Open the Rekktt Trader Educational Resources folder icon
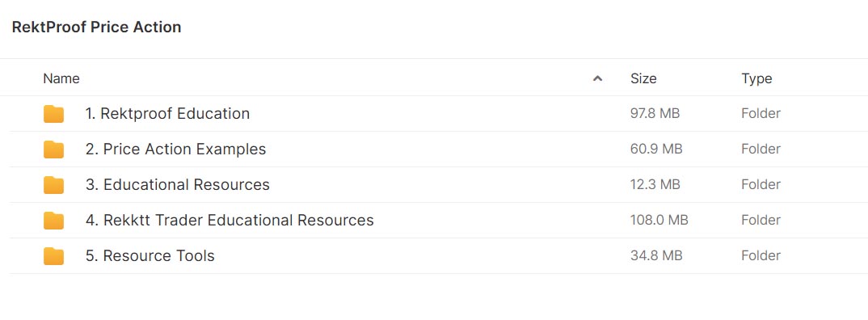Viewport: 868px width, 320px height. tap(53, 220)
